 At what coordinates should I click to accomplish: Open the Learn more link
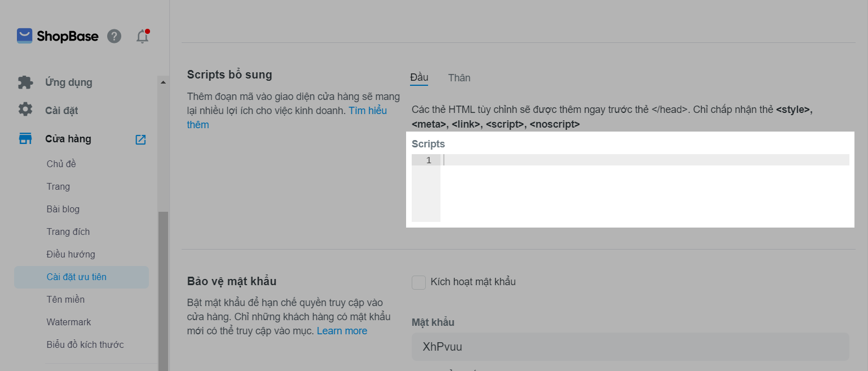coord(342,331)
